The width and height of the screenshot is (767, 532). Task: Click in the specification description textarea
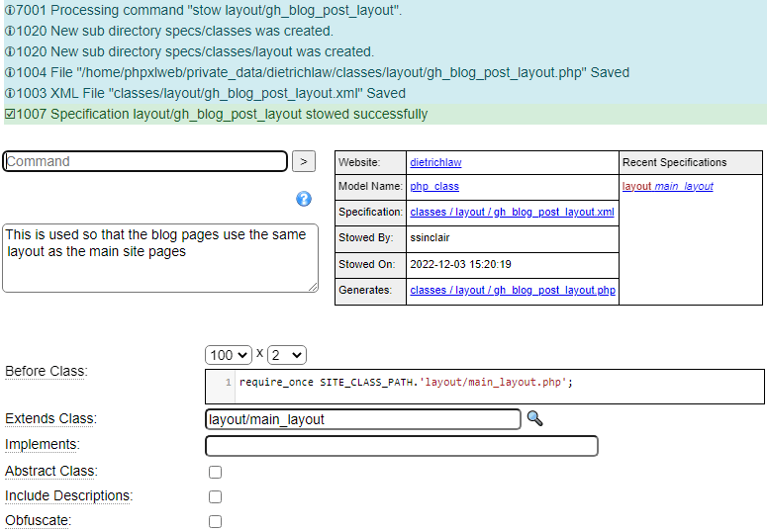(160, 257)
